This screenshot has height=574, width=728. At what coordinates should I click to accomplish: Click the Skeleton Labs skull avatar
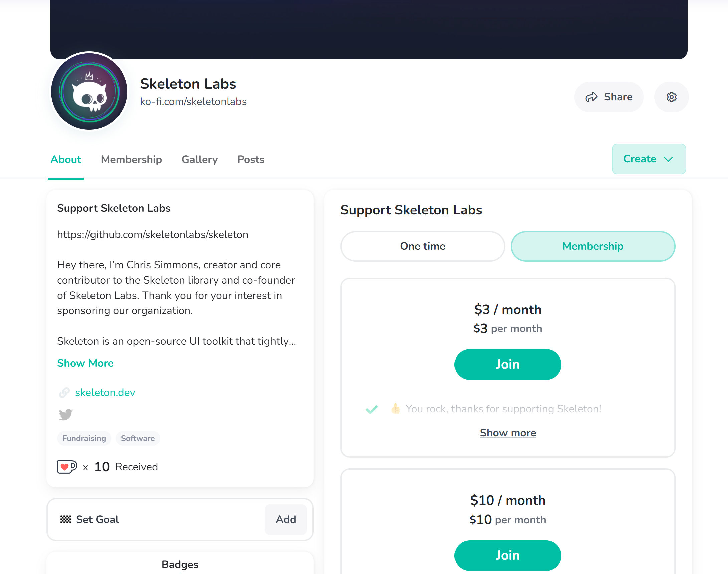pos(89,92)
